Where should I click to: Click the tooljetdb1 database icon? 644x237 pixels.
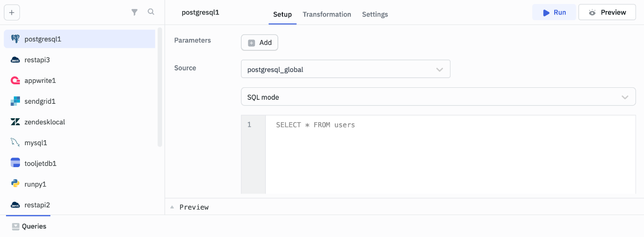(15, 163)
